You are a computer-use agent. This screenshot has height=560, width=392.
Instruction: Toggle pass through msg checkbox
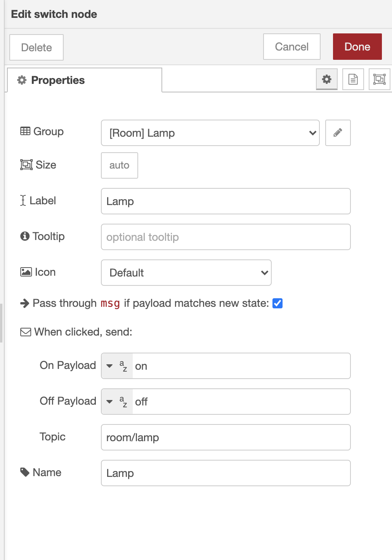(x=278, y=303)
